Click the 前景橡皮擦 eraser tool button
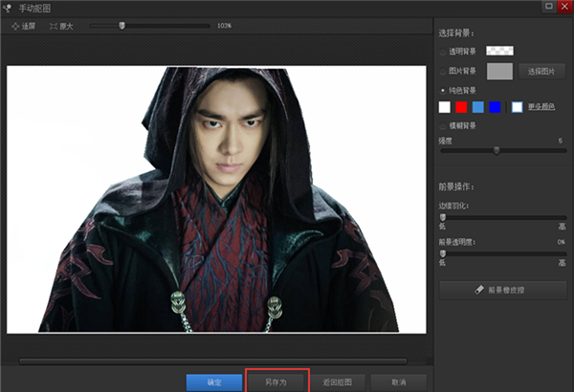The image size is (574, 392). [x=502, y=289]
